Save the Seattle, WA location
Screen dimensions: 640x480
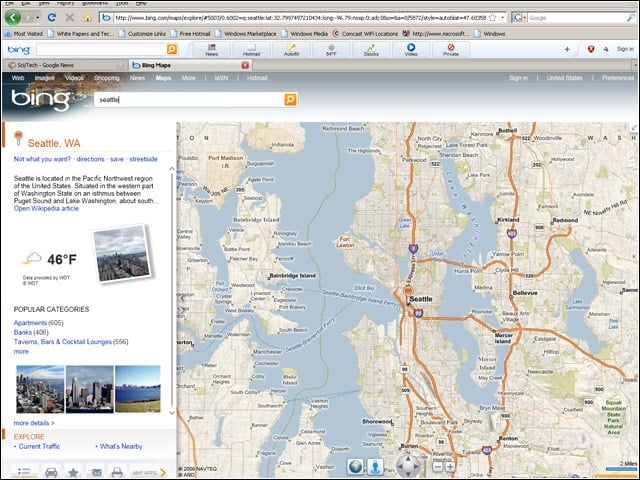click(x=117, y=159)
